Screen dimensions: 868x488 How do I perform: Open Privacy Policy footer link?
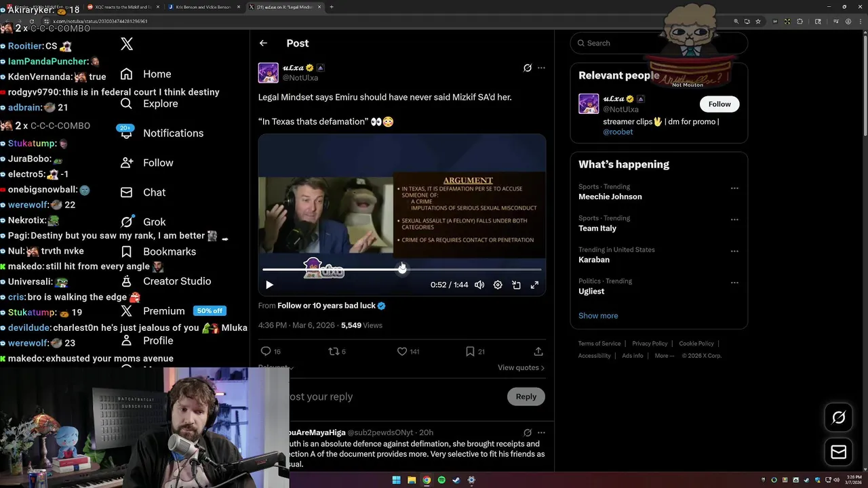tap(650, 344)
